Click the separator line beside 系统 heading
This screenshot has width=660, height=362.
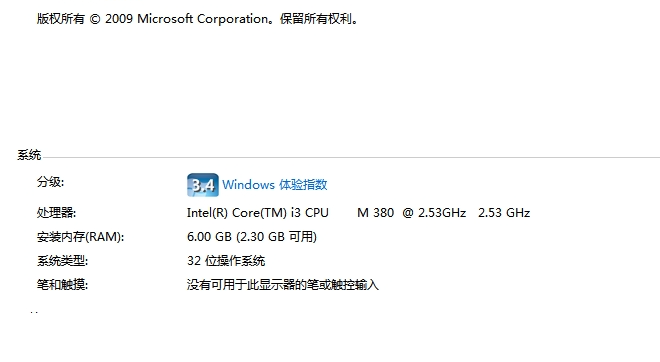point(351,157)
